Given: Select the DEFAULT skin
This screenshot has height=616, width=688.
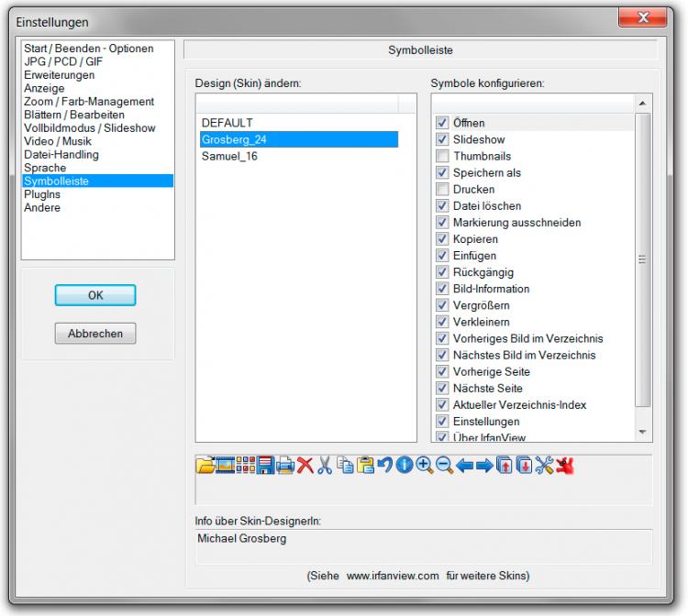Looking at the screenshot, I should [x=227, y=123].
